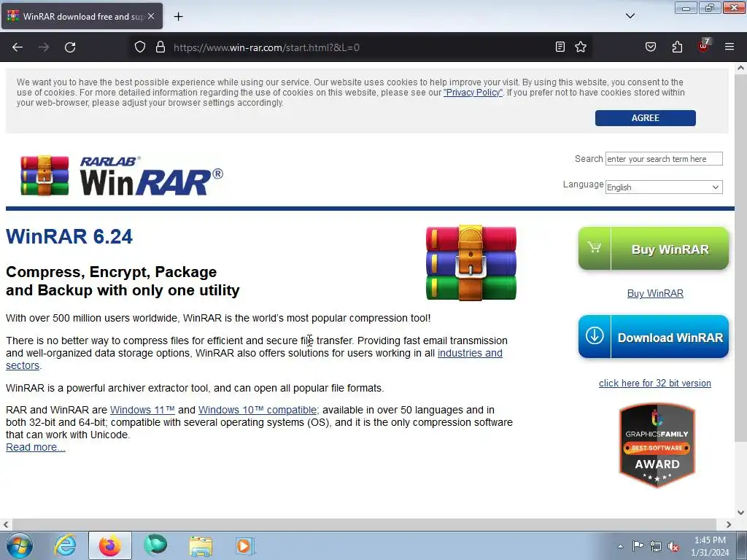Open the Language dropdown set to English
The width and height of the screenshot is (747, 560).
[x=664, y=187]
